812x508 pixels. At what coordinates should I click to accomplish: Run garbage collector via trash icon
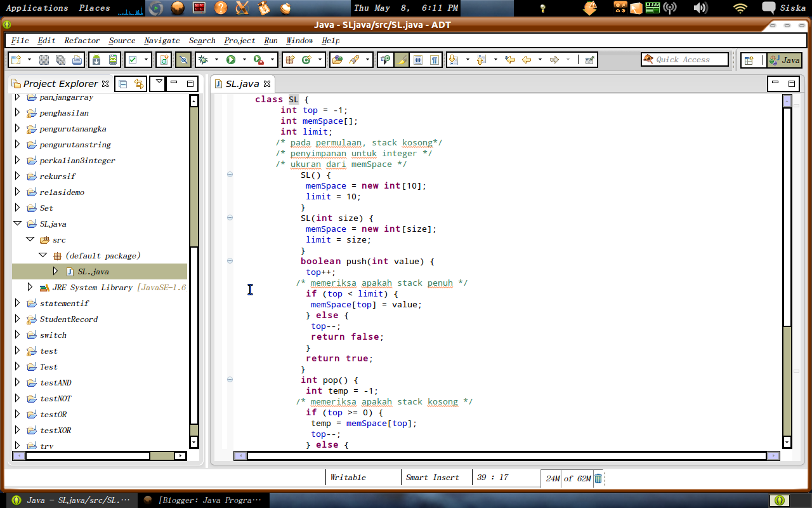click(598, 478)
